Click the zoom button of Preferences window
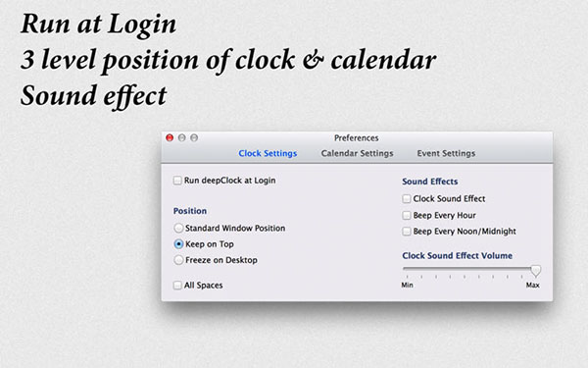 (x=194, y=137)
